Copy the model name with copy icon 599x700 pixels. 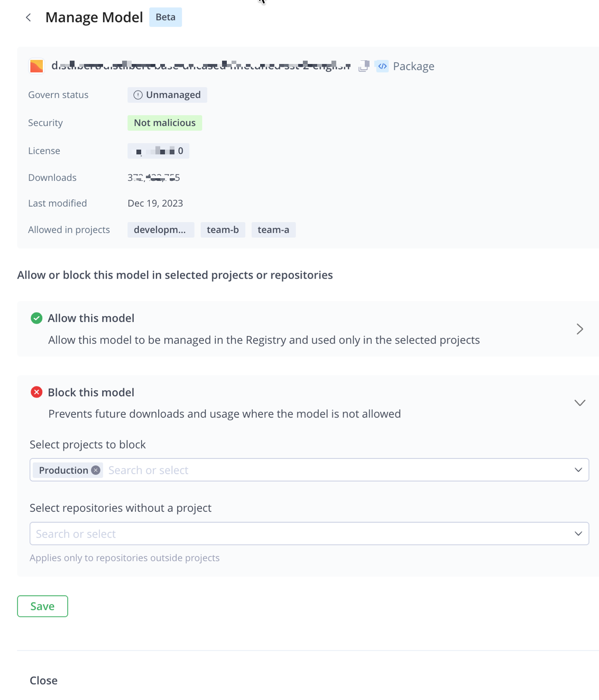pos(364,66)
